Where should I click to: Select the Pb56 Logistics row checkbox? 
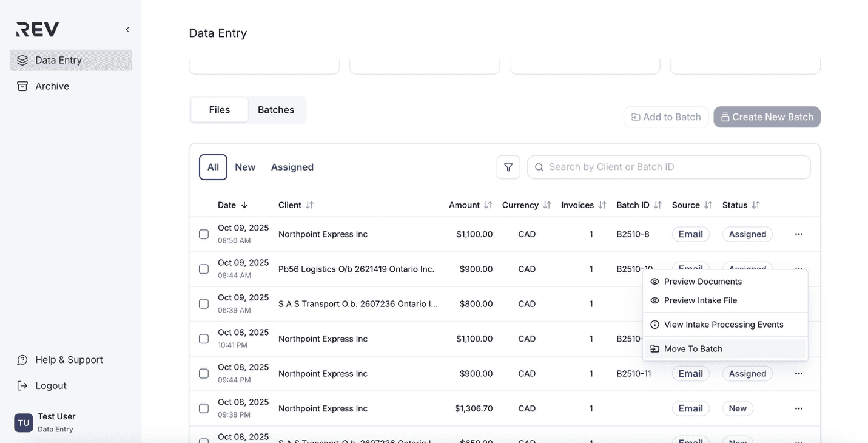coord(204,269)
